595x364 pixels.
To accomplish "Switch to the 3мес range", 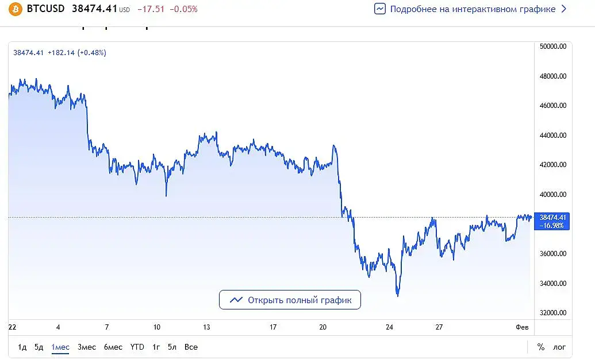I will pos(87,347).
